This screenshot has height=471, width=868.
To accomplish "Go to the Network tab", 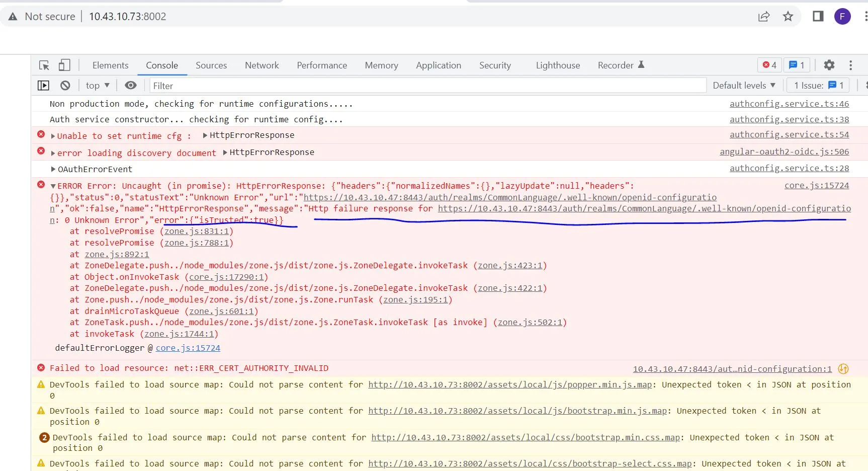I will click(x=262, y=65).
